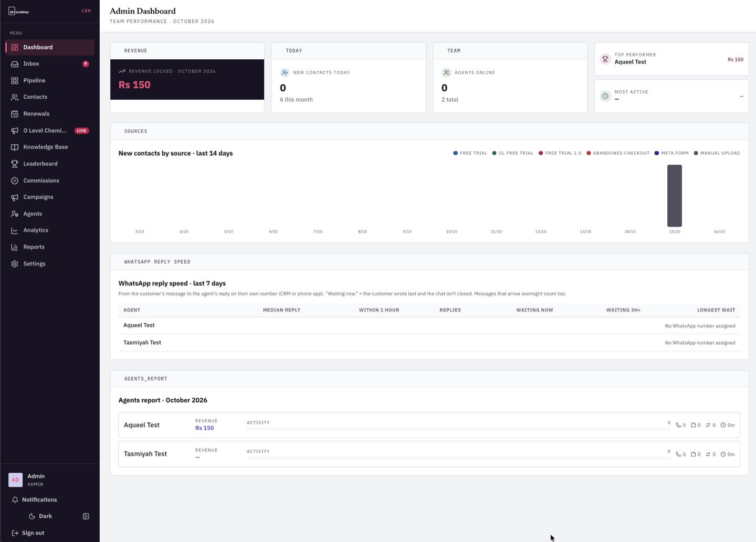Image resolution: width=756 pixels, height=542 pixels.
Task: Open the Analytics menu item
Action: click(x=50, y=230)
